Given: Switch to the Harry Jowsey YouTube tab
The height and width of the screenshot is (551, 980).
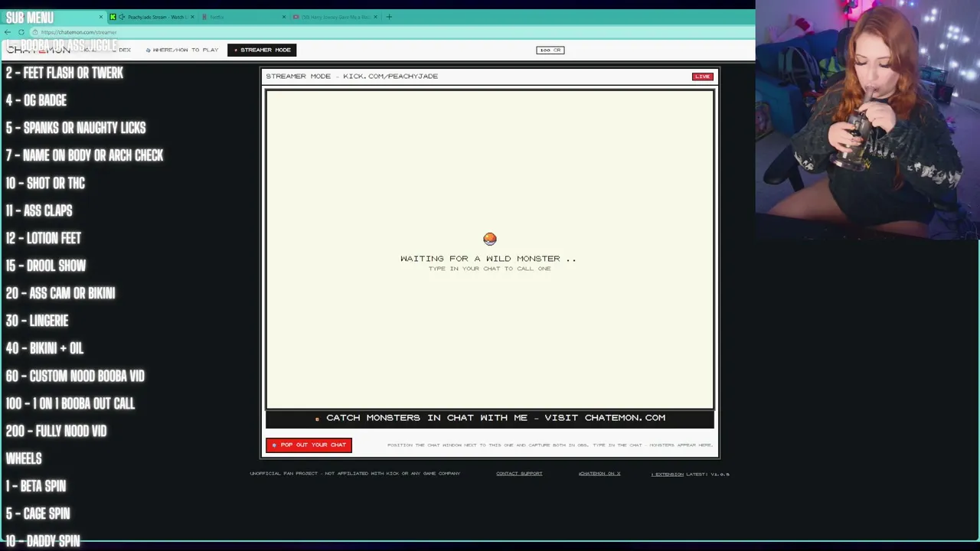Looking at the screenshot, I should (335, 17).
